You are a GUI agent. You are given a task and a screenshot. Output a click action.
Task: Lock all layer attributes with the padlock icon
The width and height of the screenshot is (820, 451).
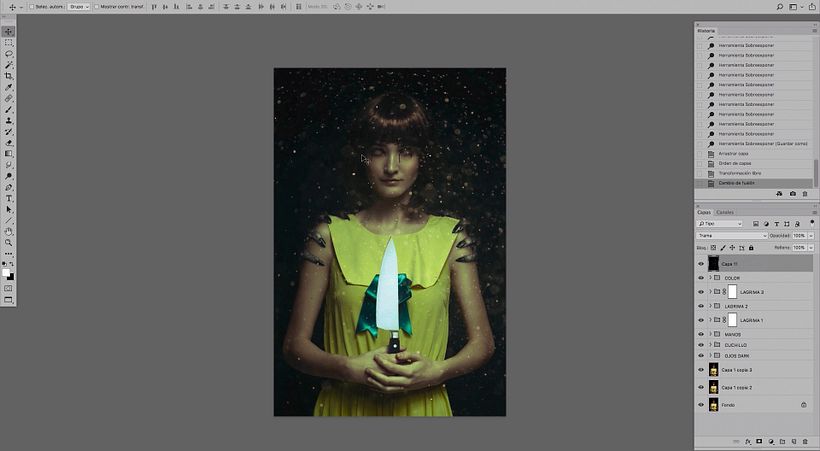[x=751, y=247]
